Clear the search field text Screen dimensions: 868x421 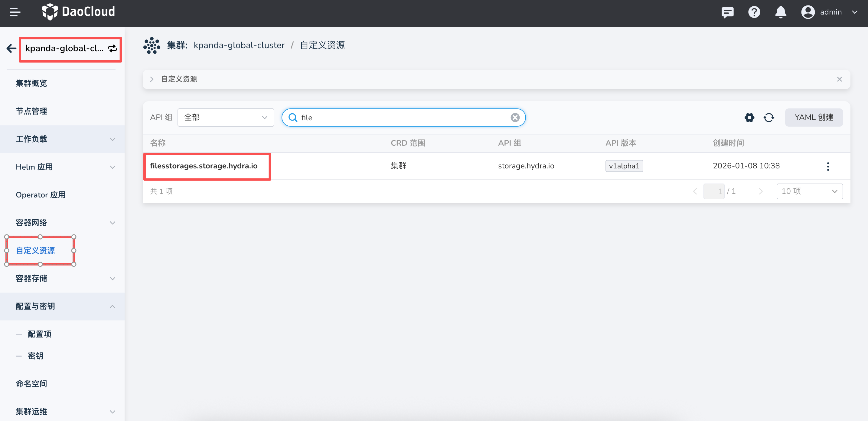[514, 118]
